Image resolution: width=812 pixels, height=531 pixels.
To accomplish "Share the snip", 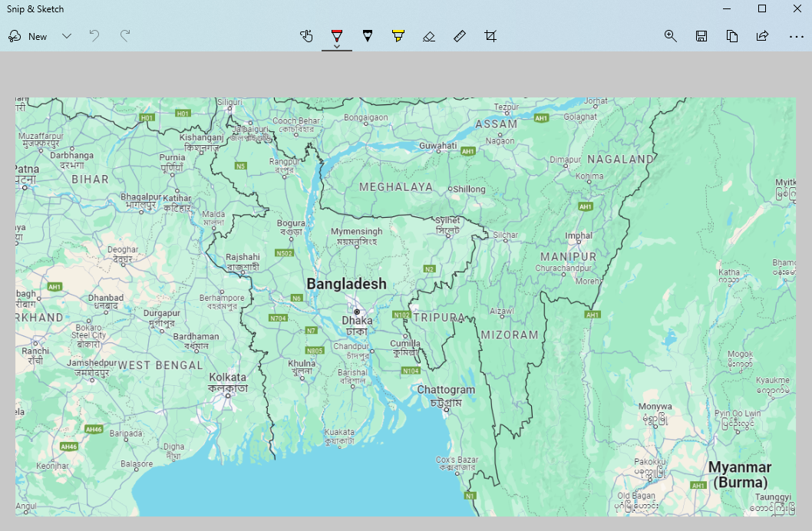I will (762, 36).
